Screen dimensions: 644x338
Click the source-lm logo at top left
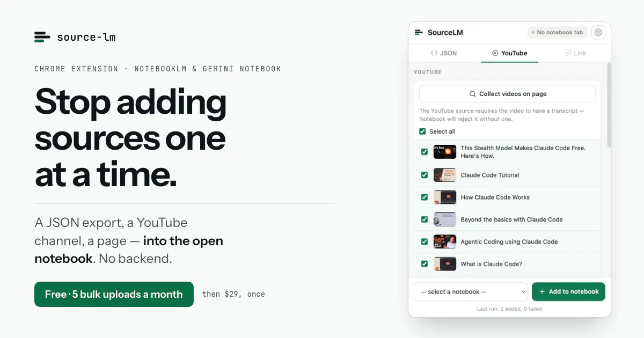click(x=75, y=37)
